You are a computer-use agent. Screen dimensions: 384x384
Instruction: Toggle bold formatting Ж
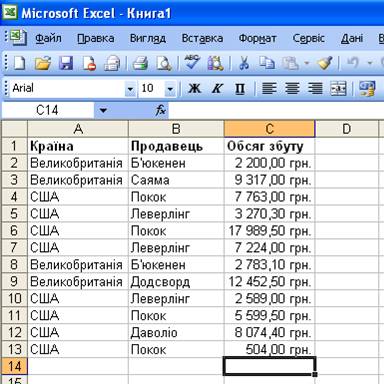194,89
